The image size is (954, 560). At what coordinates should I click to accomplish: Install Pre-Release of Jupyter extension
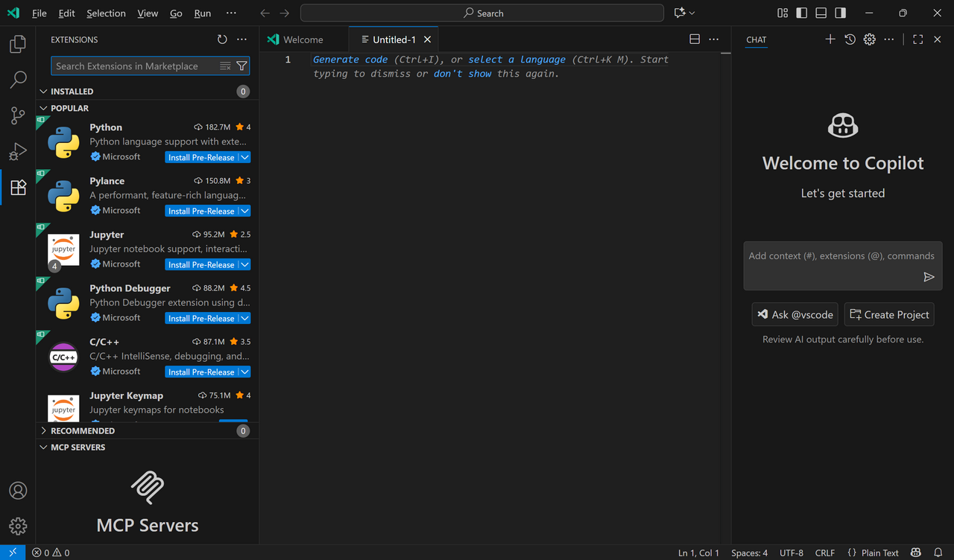(x=201, y=264)
